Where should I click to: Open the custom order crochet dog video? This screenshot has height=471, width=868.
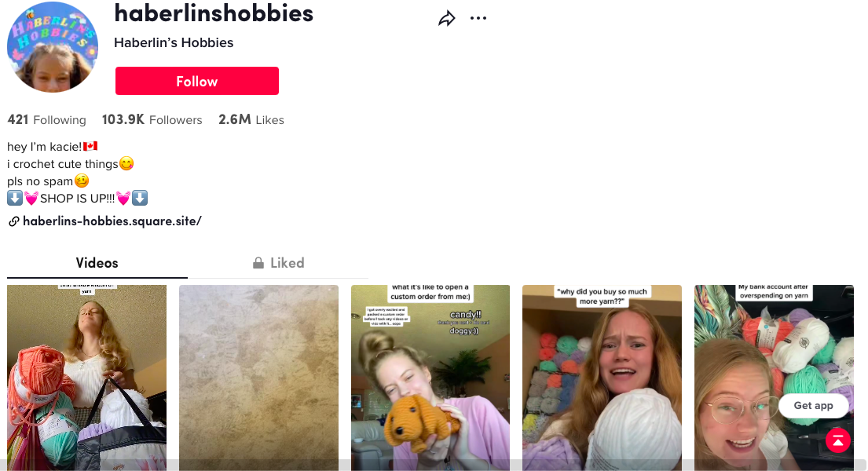pyautogui.click(x=430, y=378)
